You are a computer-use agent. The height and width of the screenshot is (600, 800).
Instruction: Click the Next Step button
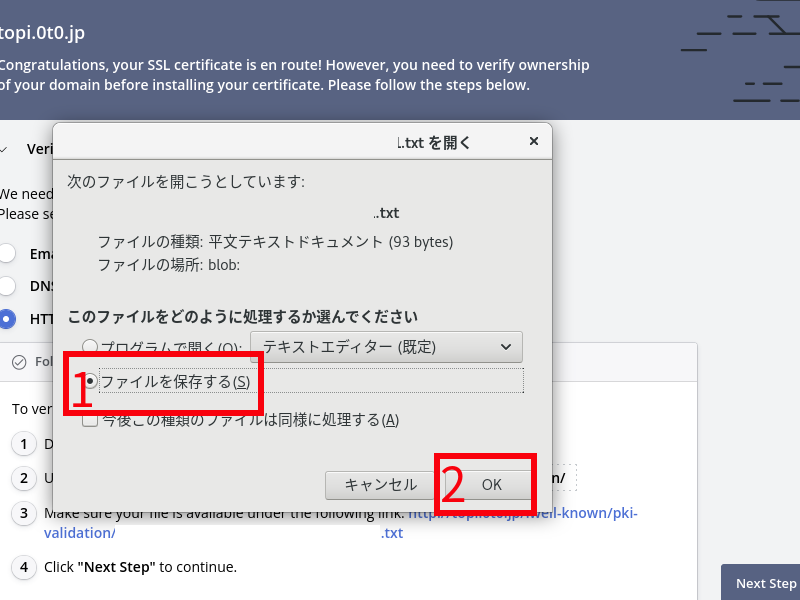(765, 583)
